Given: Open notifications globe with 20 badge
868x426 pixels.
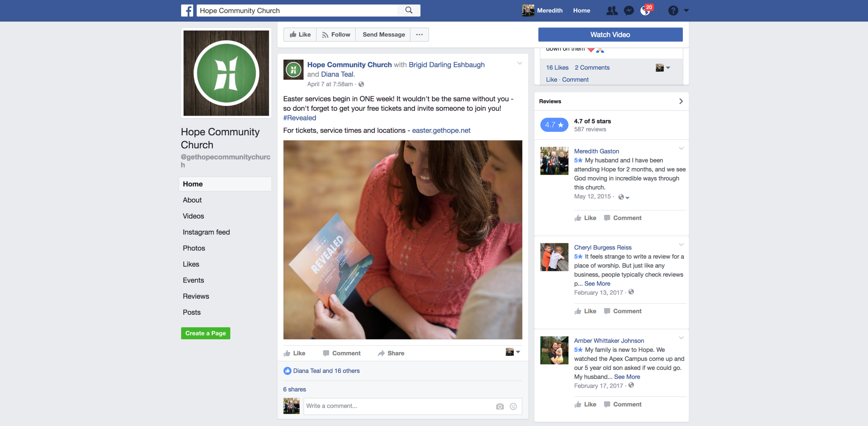Looking at the screenshot, I should [645, 11].
